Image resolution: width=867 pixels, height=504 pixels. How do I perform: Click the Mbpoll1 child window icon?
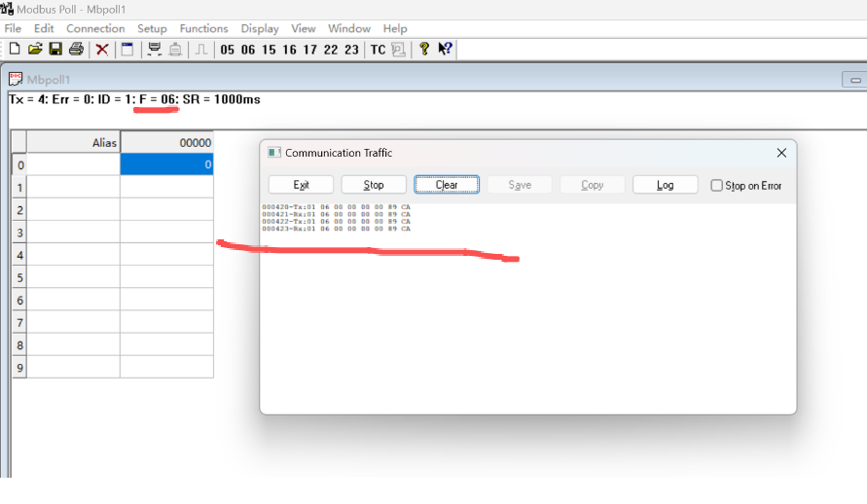pos(16,79)
